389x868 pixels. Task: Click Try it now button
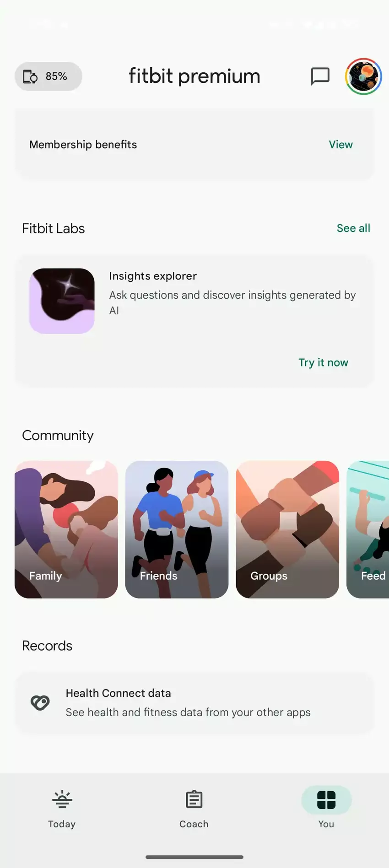pyautogui.click(x=323, y=362)
